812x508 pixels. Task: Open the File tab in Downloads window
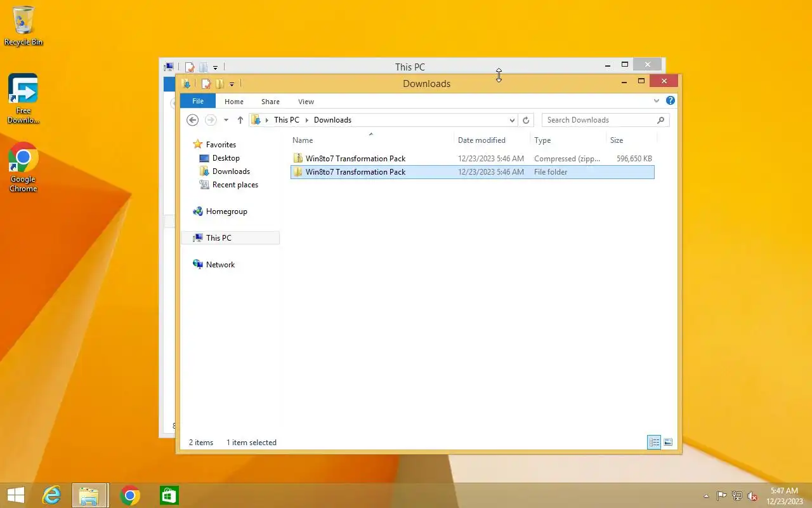tap(198, 101)
